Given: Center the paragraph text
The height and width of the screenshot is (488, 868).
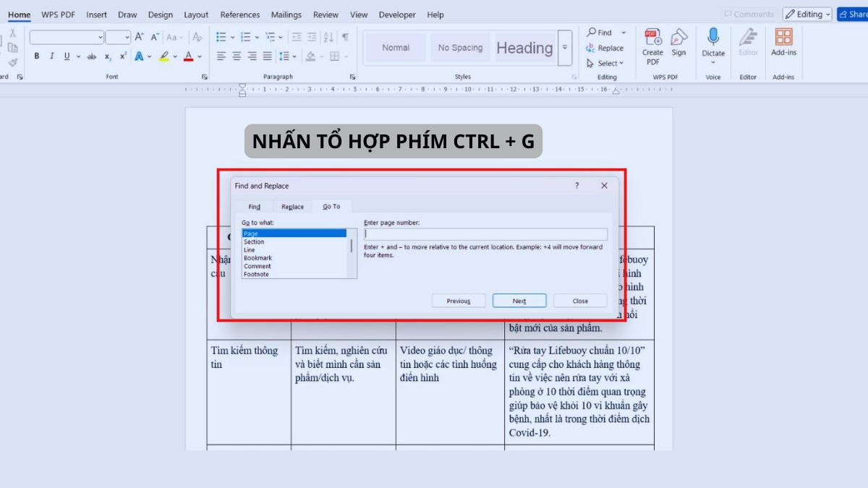Looking at the screenshot, I should point(237,56).
